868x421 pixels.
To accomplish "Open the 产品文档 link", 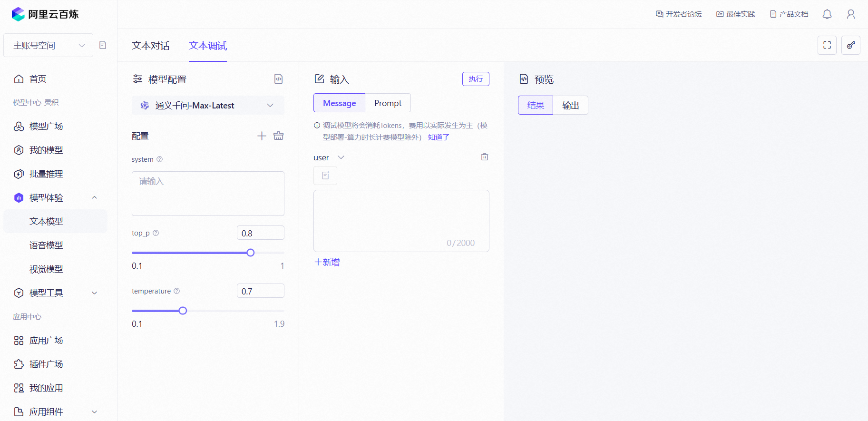I will (789, 14).
